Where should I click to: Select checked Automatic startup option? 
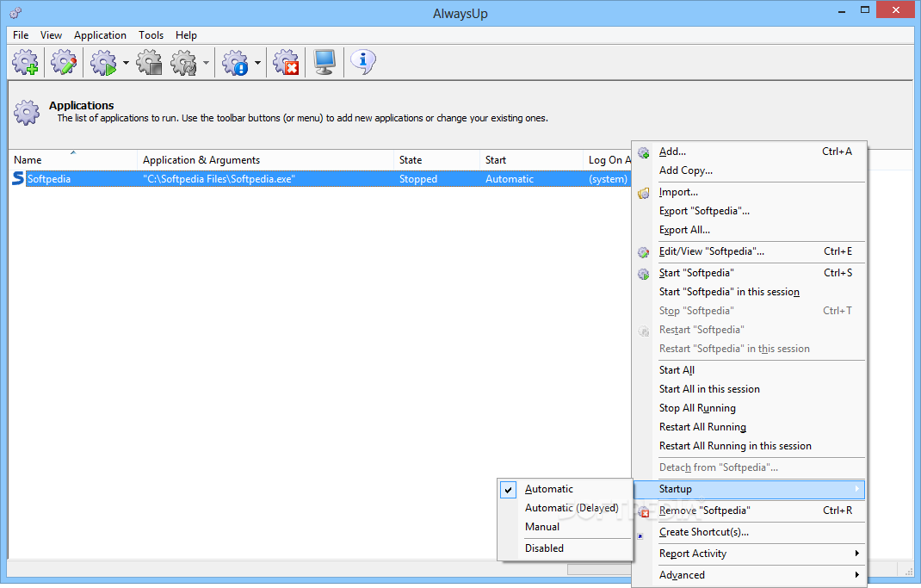click(565, 489)
